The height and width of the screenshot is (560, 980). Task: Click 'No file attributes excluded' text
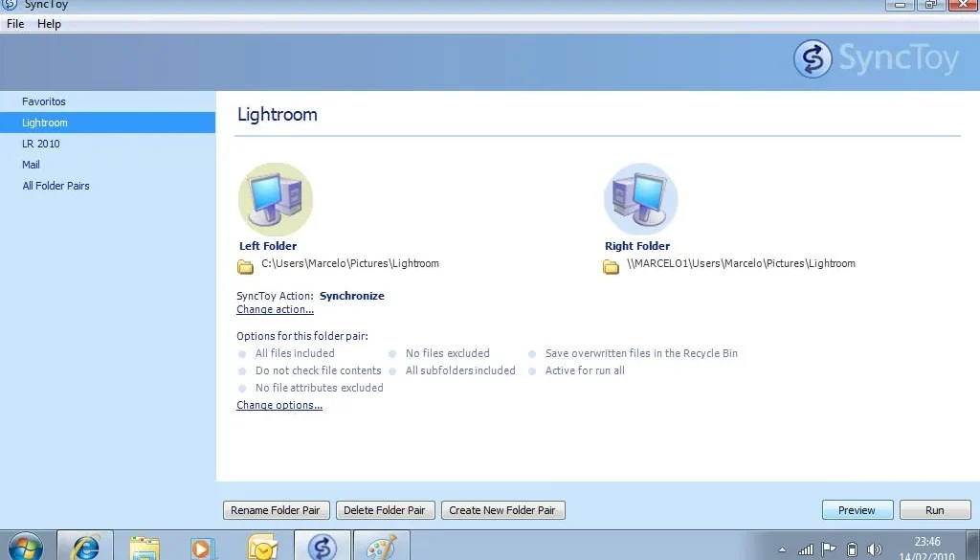point(320,388)
